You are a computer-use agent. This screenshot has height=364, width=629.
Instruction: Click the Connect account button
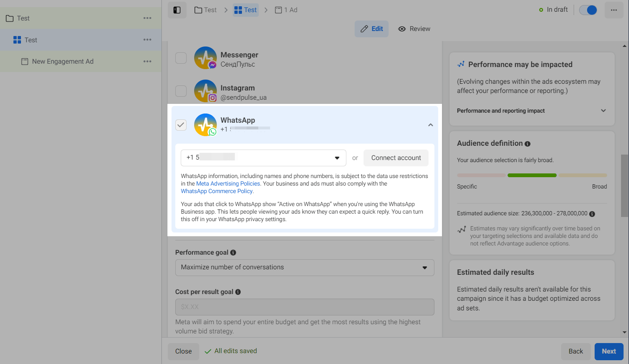coord(396,158)
